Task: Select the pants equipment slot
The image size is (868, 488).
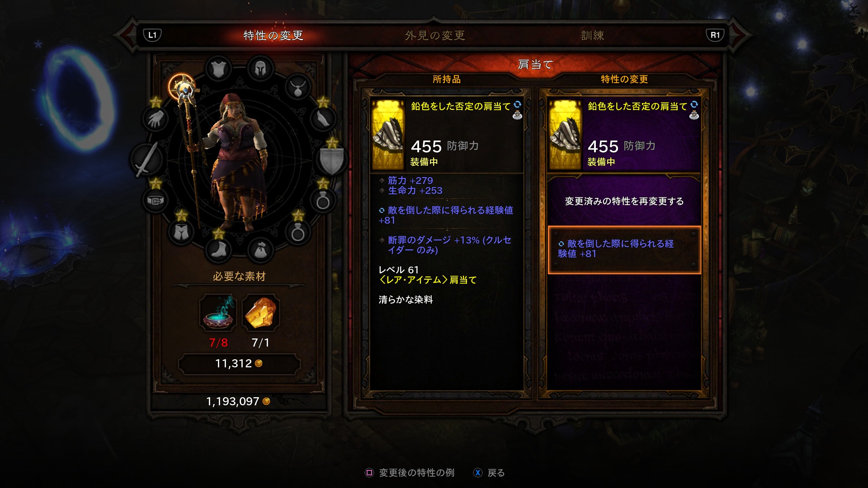Action: click(x=181, y=232)
